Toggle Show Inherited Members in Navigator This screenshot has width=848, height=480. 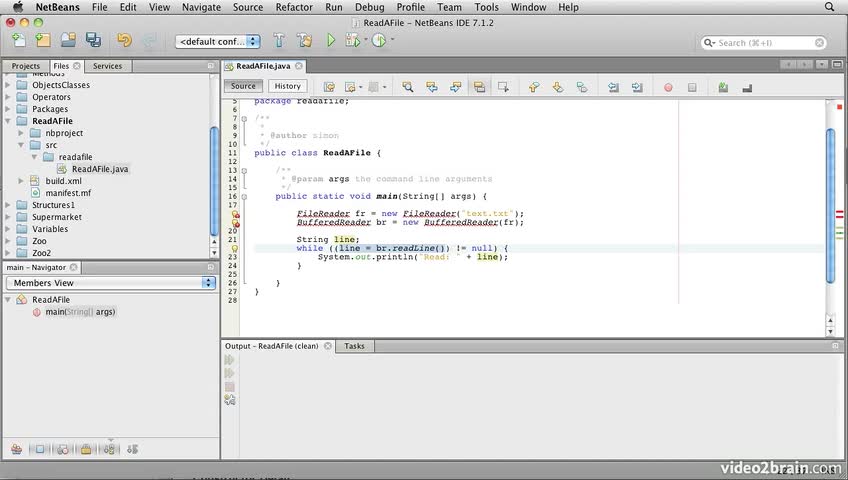pyautogui.click(x=17, y=449)
